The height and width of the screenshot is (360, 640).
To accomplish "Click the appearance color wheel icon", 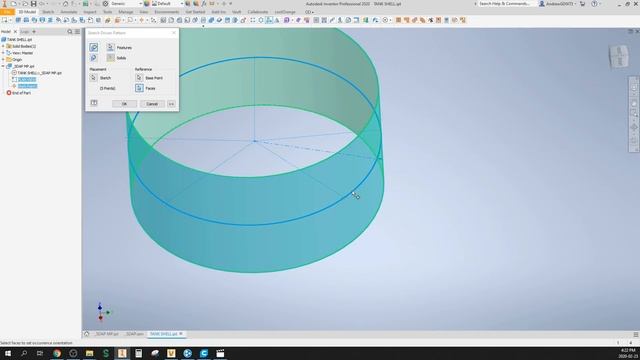I will click(x=147, y=4).
